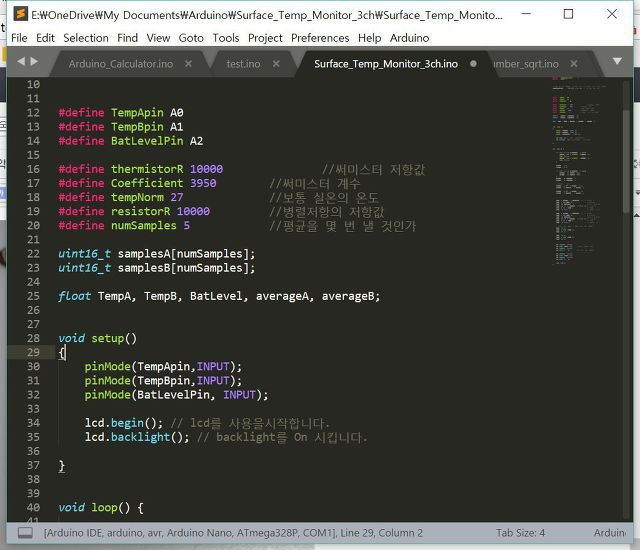Switch to test.ino tab
Screen dimensions: 640x550
(243, 64)
